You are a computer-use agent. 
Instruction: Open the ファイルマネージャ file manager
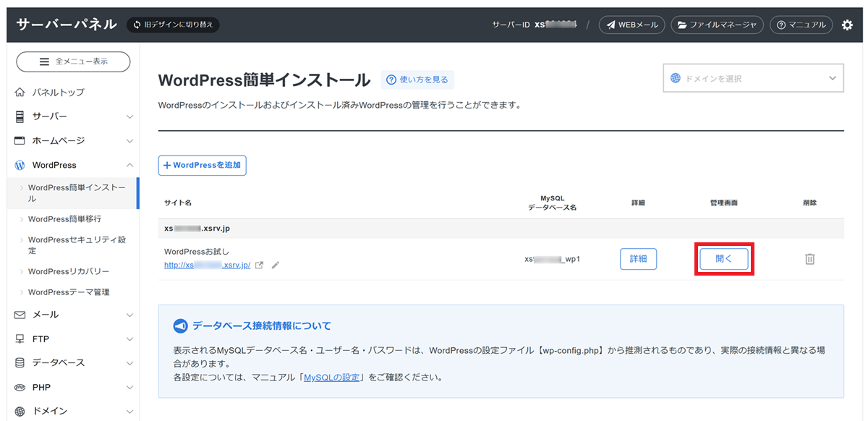pos(717,25)
